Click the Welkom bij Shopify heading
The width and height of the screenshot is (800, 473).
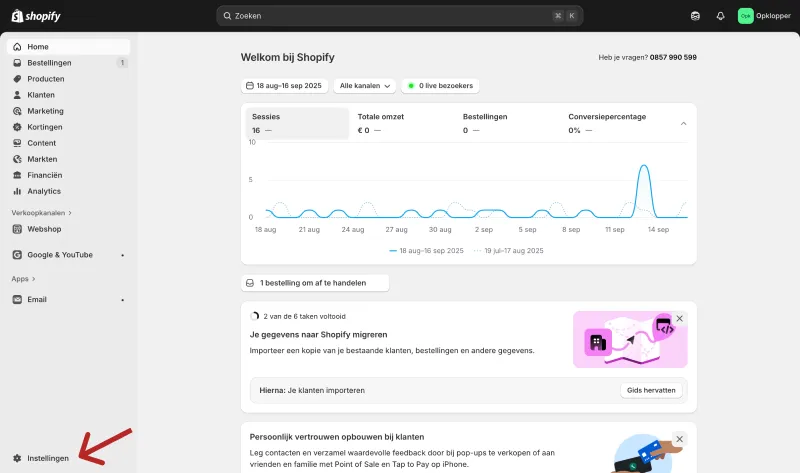(x=288, y=57)
